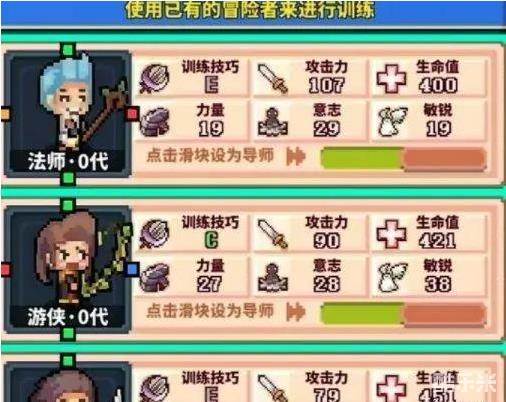Click the Mage's willpower meditation icon
This screenshot has width=506, height=402.
(273, 122)
